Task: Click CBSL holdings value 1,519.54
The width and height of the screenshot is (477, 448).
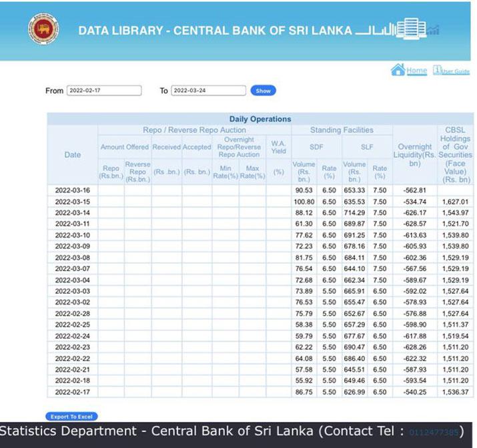Action: 455,336
